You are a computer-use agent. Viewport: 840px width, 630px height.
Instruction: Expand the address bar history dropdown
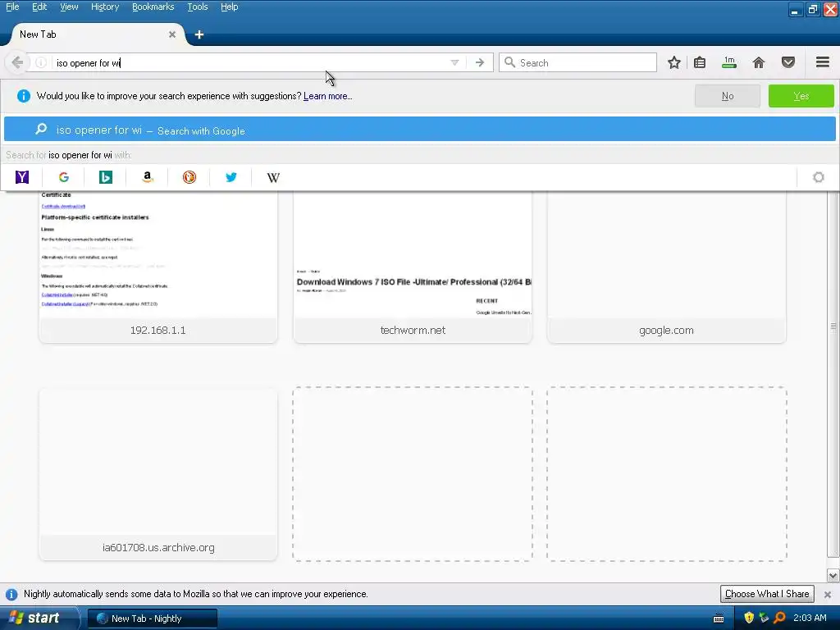tap(454, 62)
